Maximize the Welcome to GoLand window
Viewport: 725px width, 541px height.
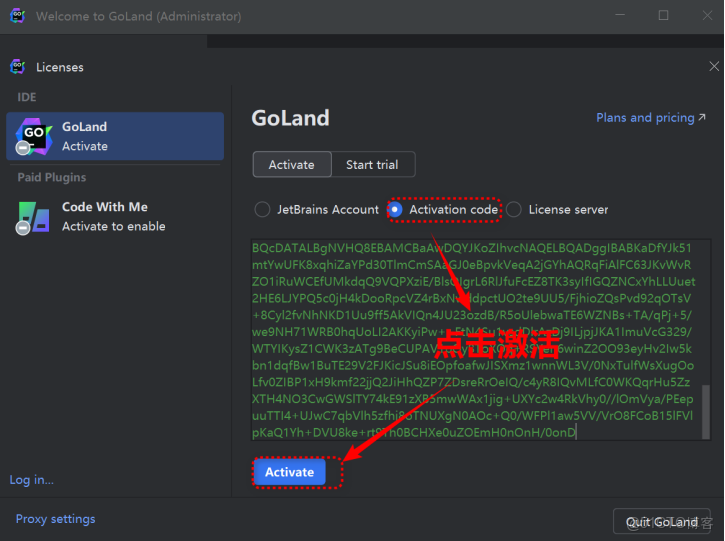tap(664, 16)
